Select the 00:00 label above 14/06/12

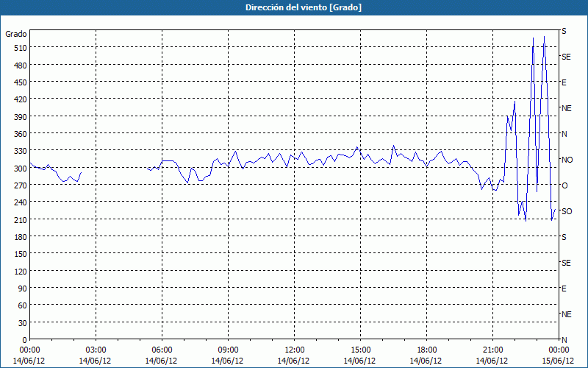29,350
